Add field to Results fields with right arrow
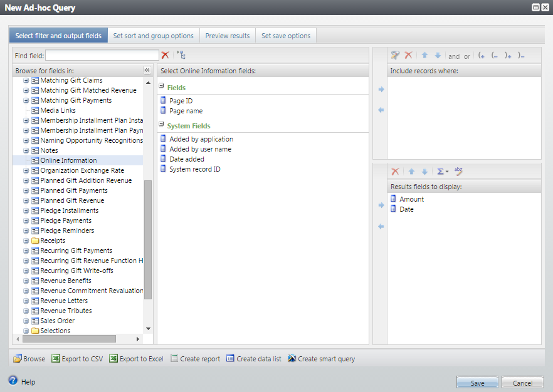Screen dimensions: 553x392 coord(381,205)
